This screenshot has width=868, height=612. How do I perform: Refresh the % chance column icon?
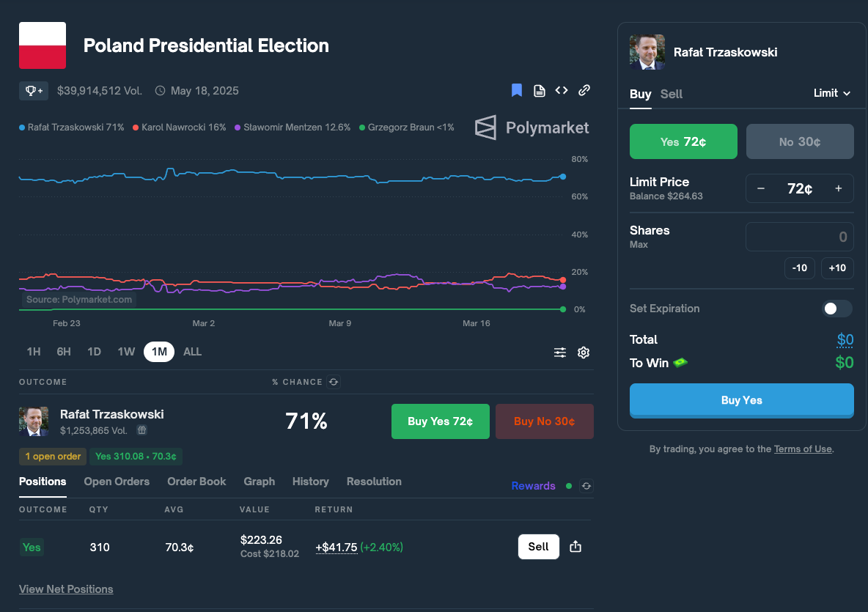334,382
